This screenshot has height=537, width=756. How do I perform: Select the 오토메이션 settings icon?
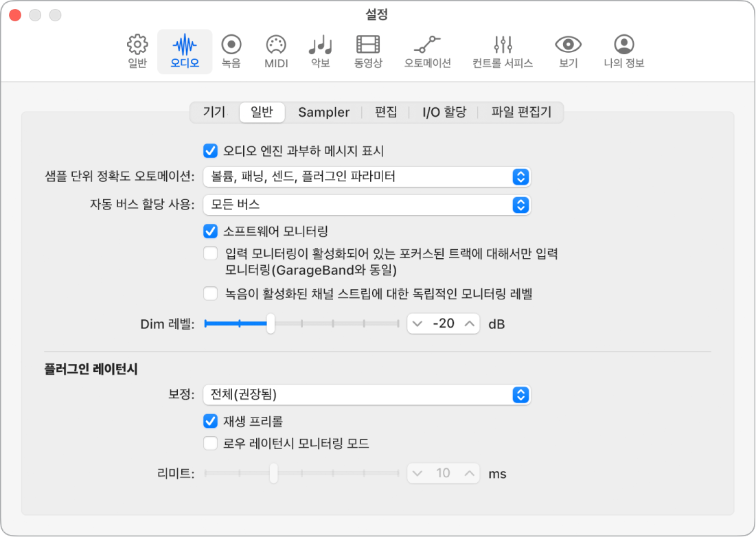[427, 52]
